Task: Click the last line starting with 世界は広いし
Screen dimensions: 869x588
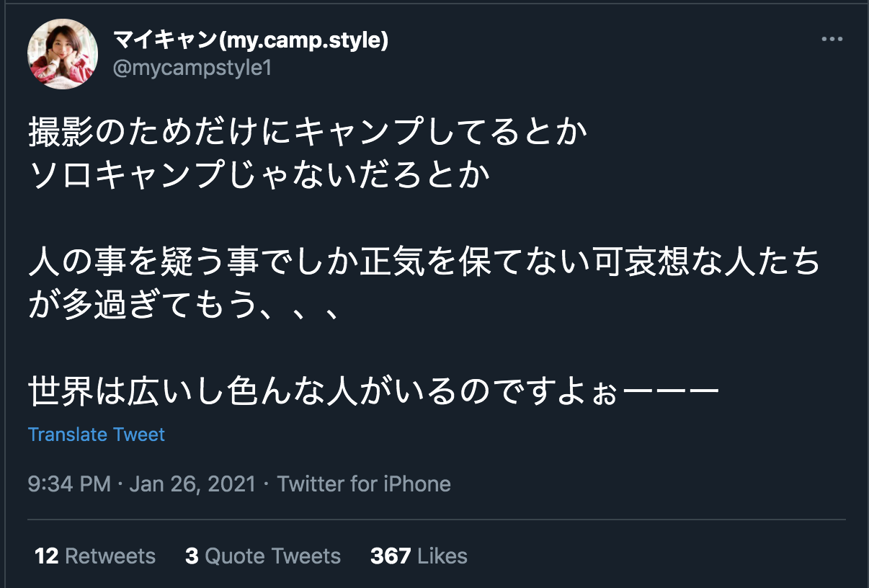Action: [375, 392]
